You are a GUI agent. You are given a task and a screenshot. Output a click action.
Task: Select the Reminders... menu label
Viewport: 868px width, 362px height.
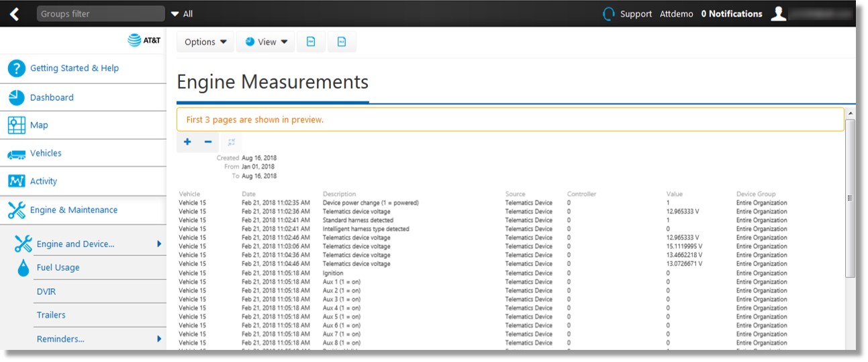[60, 339]
